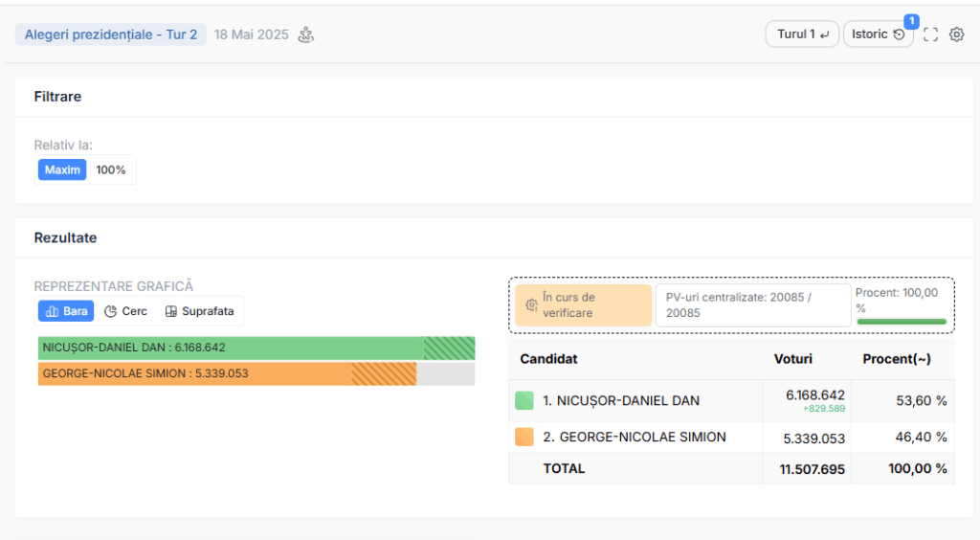Click the Alegeri prezidențiale - Tur 2 label

tap(110, 34)
